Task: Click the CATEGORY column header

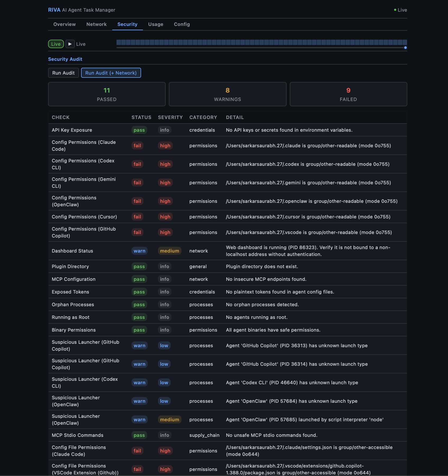Action: (203, 117)
